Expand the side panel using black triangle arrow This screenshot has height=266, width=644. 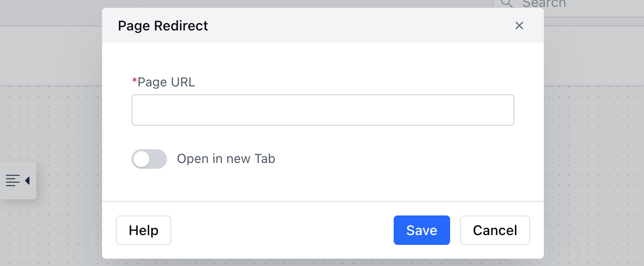[x=27, y=181]
